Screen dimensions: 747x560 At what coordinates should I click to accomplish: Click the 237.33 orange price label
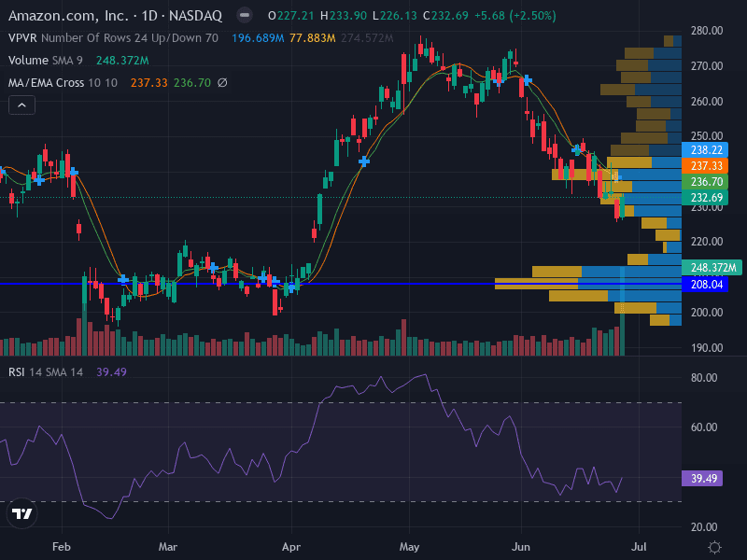[705, 166]
